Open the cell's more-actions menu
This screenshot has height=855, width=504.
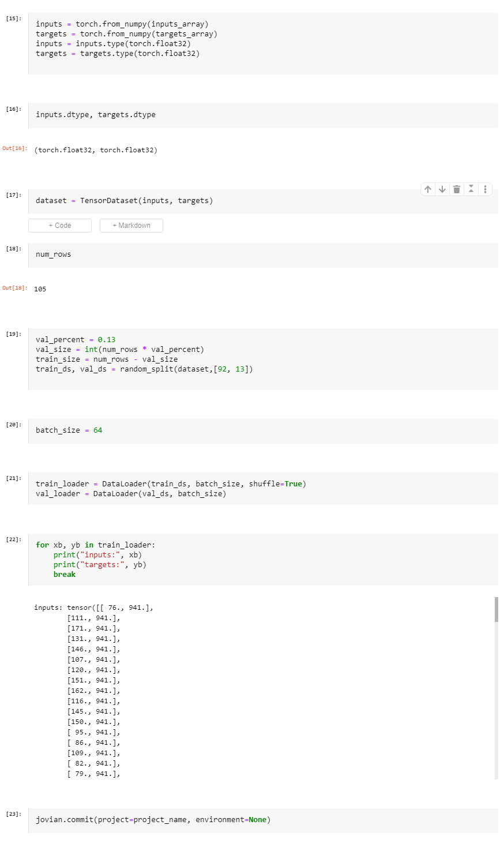(x=485, y=189)
